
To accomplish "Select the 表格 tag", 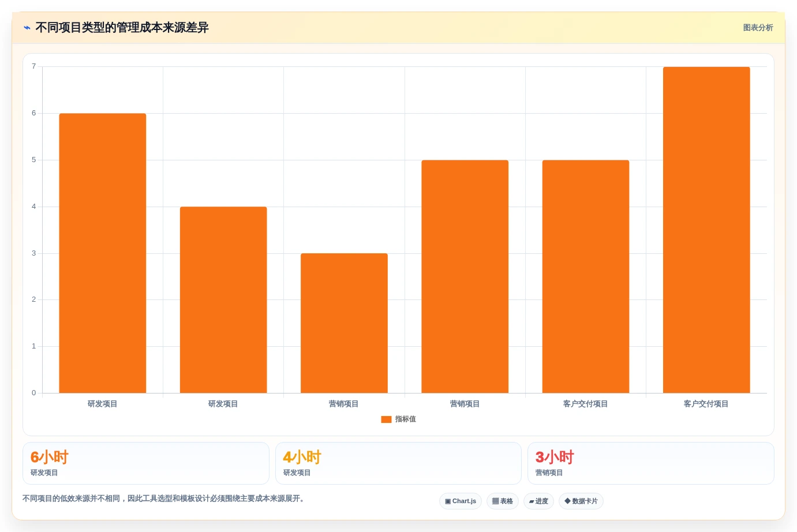I will point(503,501).
